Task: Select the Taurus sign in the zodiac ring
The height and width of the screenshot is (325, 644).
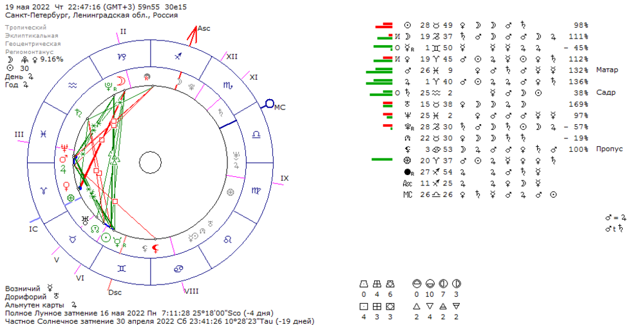Action: point(73,239)
